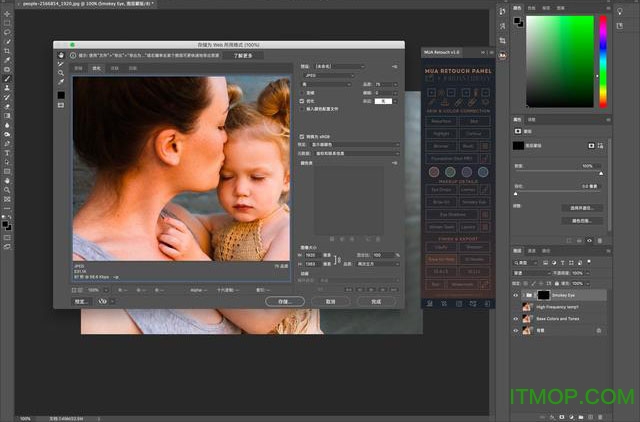Click the Preview button in dialog
640x422 pixels.
81,302
